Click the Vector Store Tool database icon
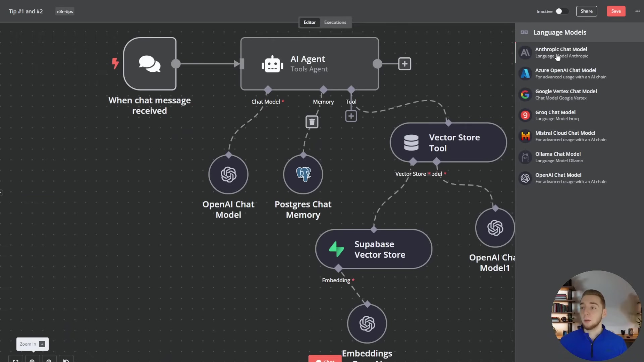 pyautogui.click(x=411, y=142)
